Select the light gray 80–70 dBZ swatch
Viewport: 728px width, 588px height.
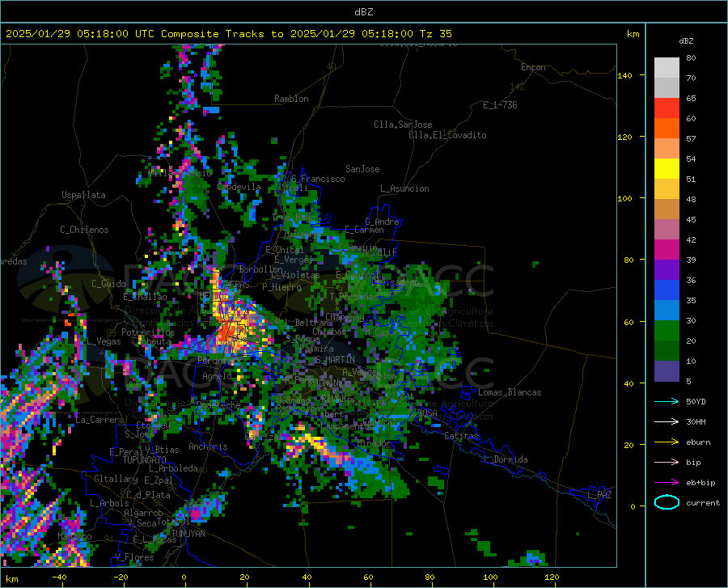point(667,68)
